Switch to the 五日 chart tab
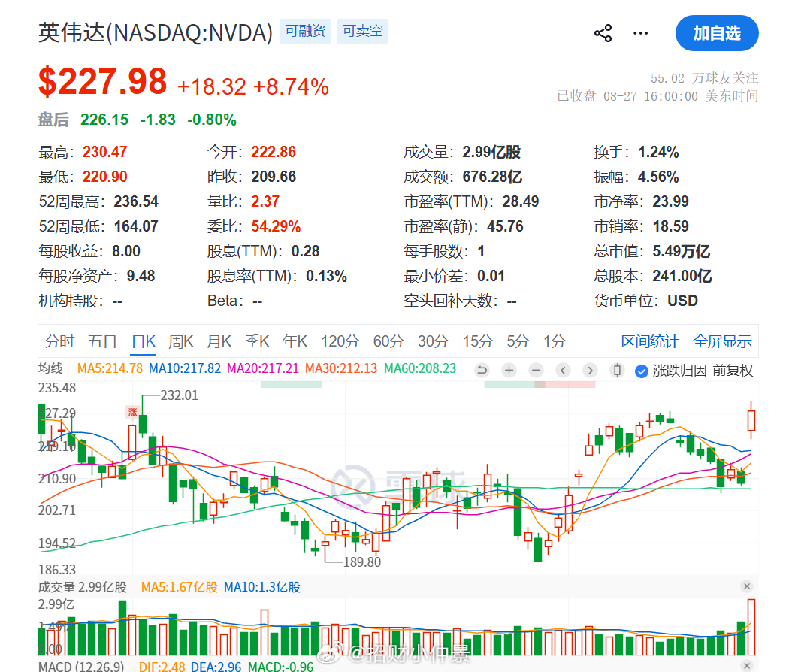The image size is (789, 672). (102, 341)
